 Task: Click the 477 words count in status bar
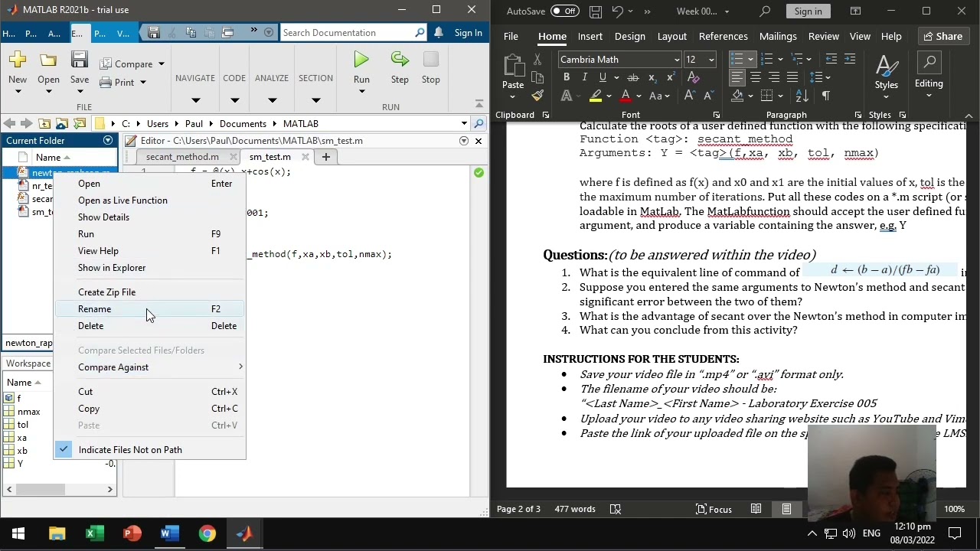(x=575, y=509)
